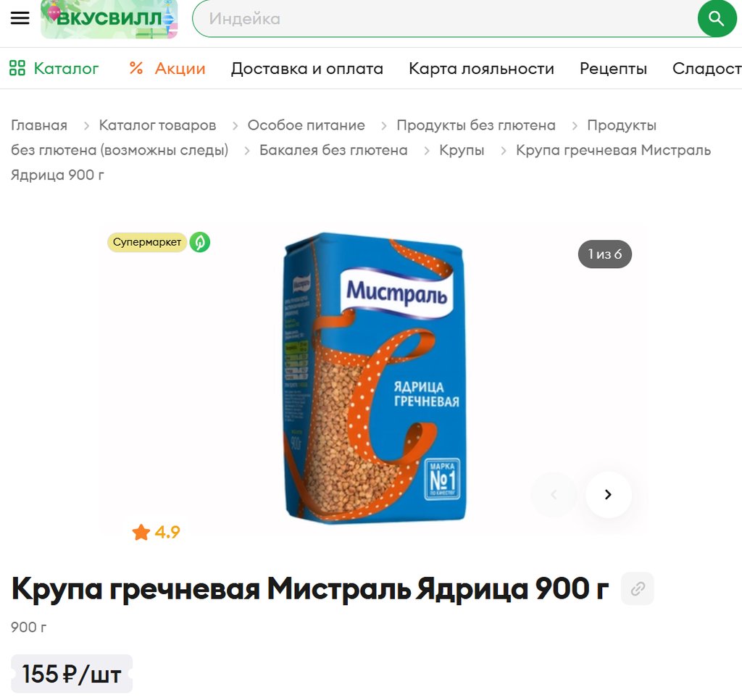The image size is (742, 700).
Task: Click the orange rating star
Action: point(141,533)
